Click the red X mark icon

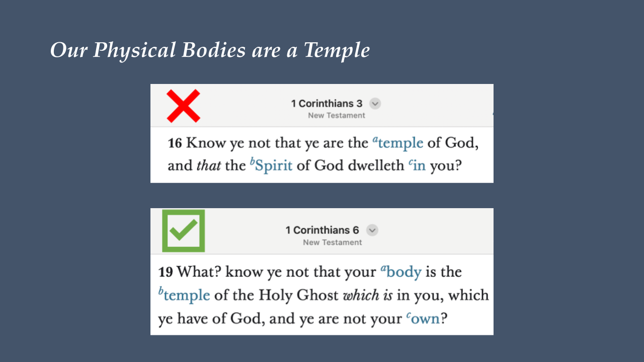(183, 106)
